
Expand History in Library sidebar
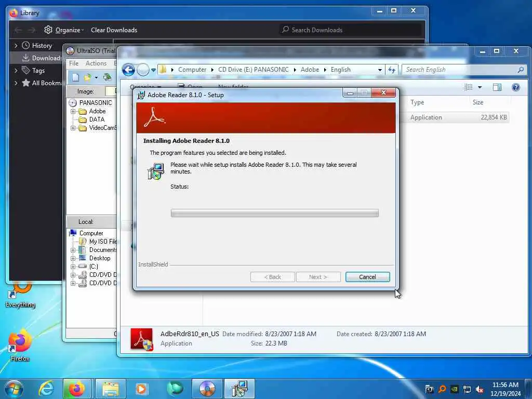click(x=16, y=46)
